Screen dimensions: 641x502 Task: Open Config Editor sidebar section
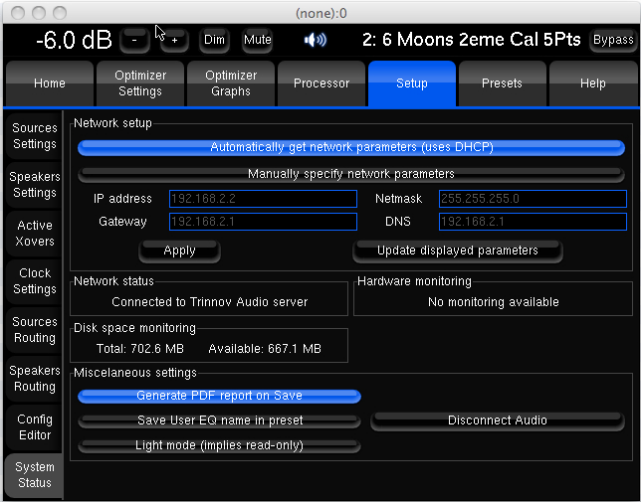tap(34, 427)
